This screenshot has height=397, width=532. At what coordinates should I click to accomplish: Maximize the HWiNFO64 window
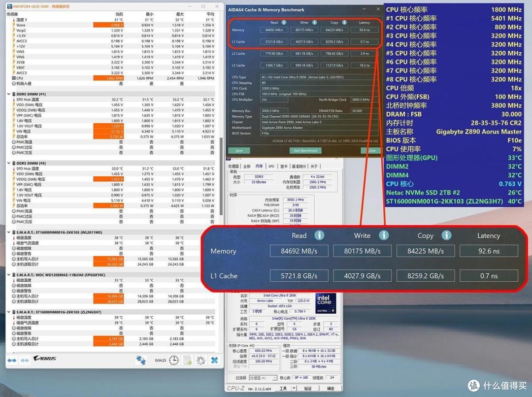click(203, 6)
